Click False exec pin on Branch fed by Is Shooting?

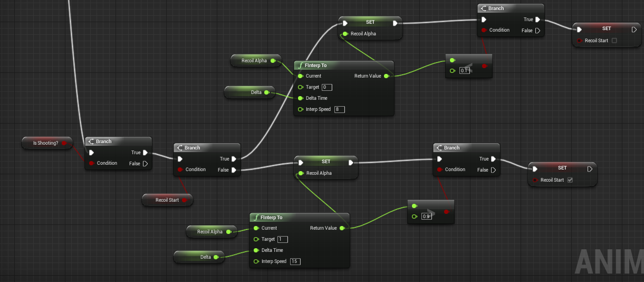pos(146,164)
